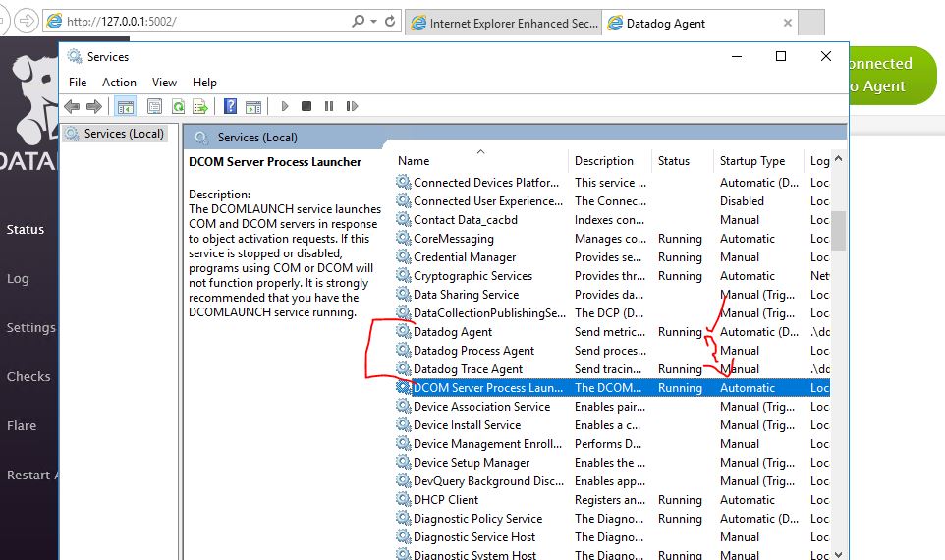Click the services list vertical scrollbar
This screenshot has height=560, width=945.
click(x=838, y=232)
